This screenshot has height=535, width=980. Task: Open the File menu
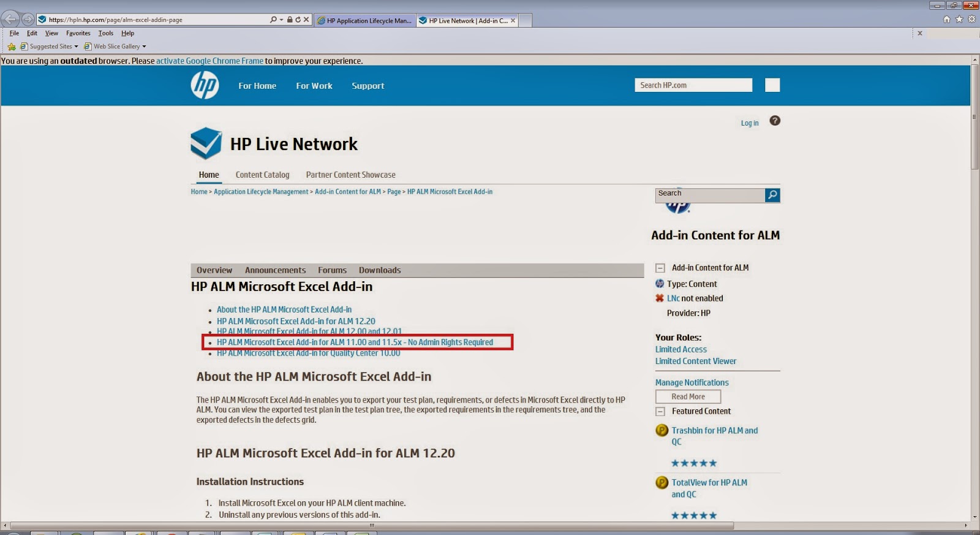14,33
